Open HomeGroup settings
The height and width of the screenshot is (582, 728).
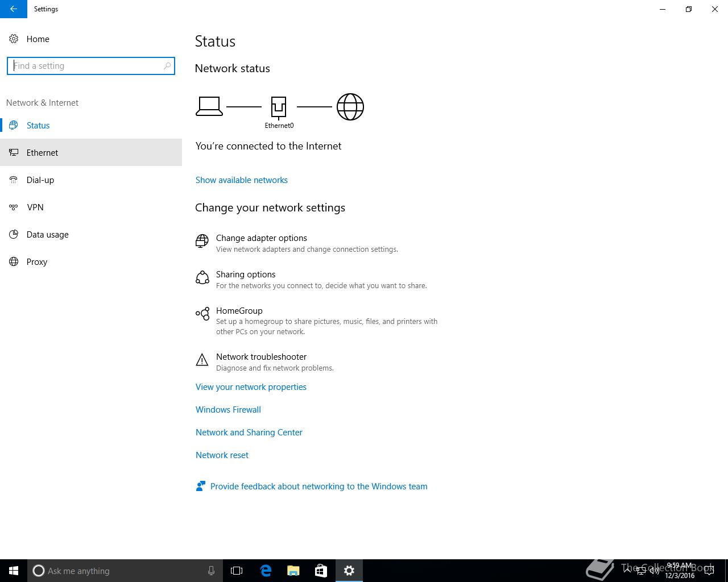316,321
